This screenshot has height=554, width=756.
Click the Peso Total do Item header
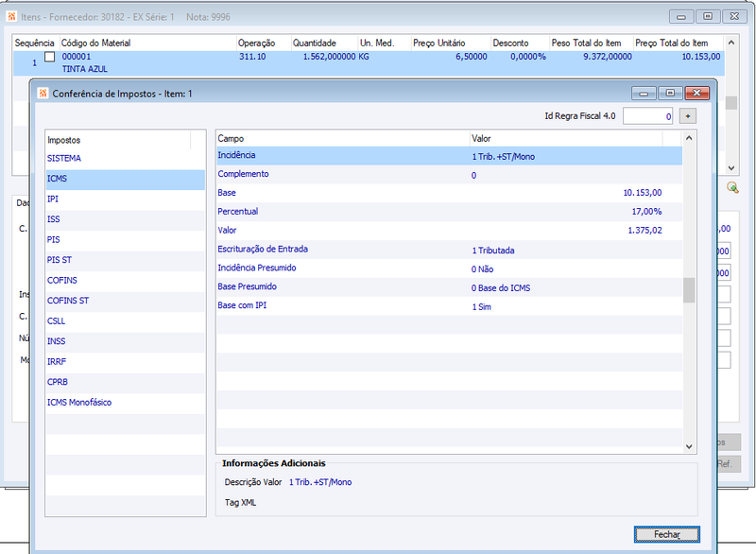pyautogui.click(x=592, y=43)
